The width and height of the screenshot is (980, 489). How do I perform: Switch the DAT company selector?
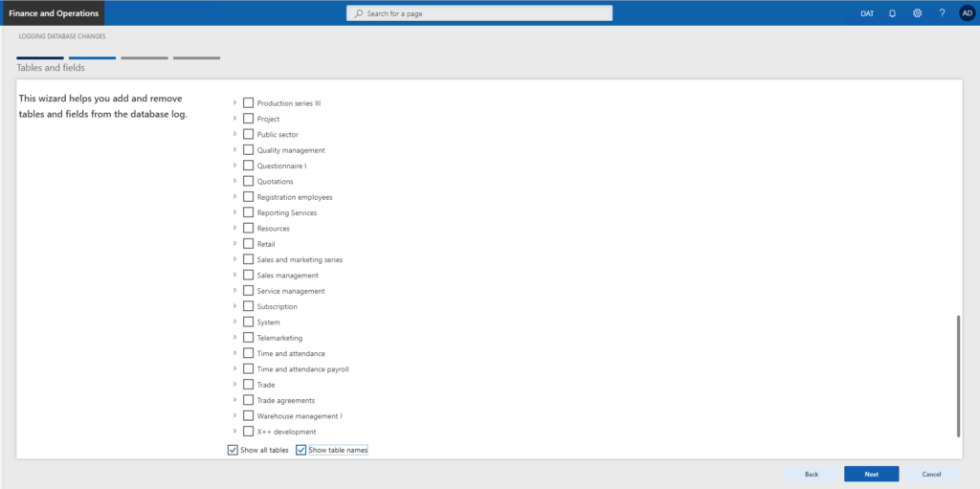pyautogui.click(x=867, y=13)
